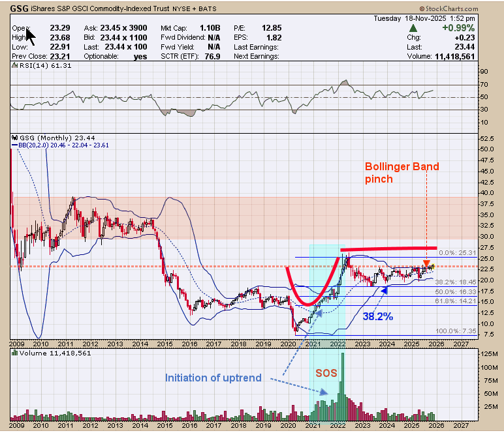Click the Tuesday 18-Nov-2025 1:52 pm timestamp
504x433 pixels.
[424, 19]
